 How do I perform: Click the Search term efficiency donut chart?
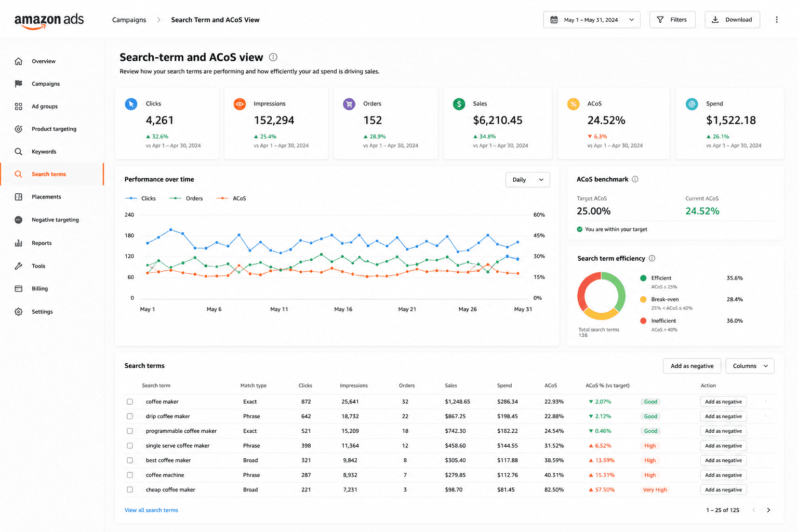pyautogui.click(x=601, y=296)
